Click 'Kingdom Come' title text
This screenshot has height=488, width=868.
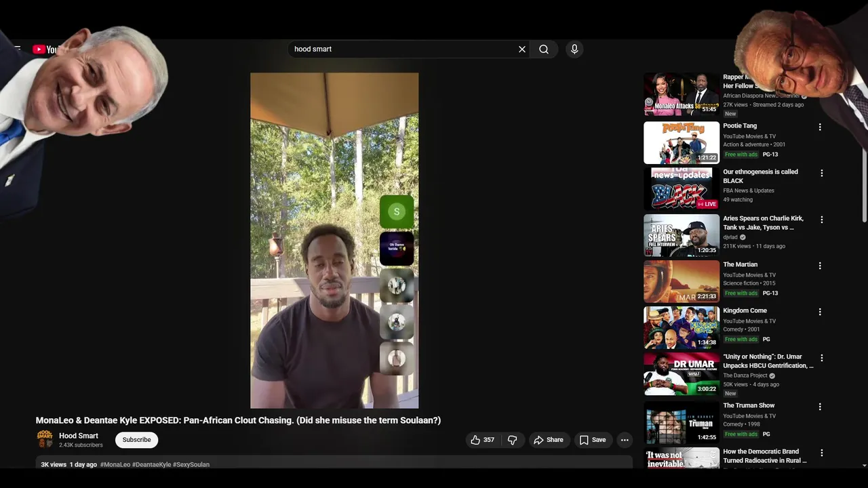(x=745, y=310)
